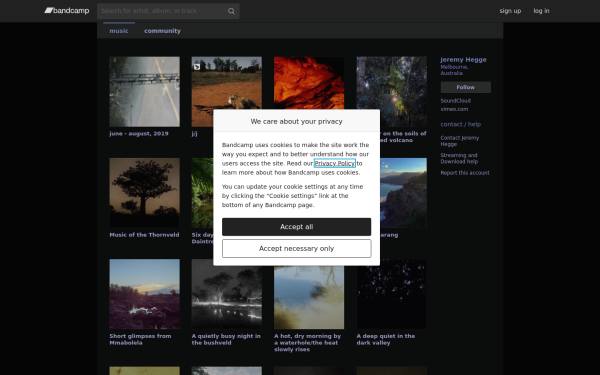The height and width of the screenshot is (375, 600).
Task: Click A hot, dry morning by a waterhole title
Action: pos(308,342)
